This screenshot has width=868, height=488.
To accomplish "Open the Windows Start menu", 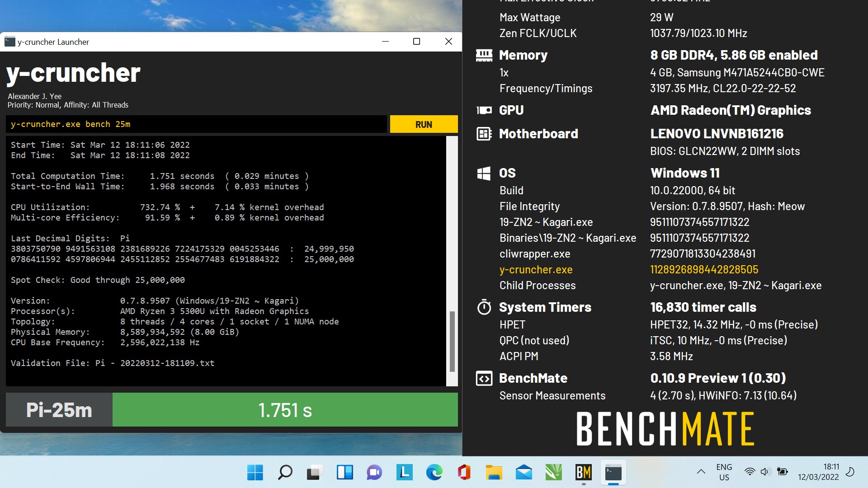I will click(255, 473).
